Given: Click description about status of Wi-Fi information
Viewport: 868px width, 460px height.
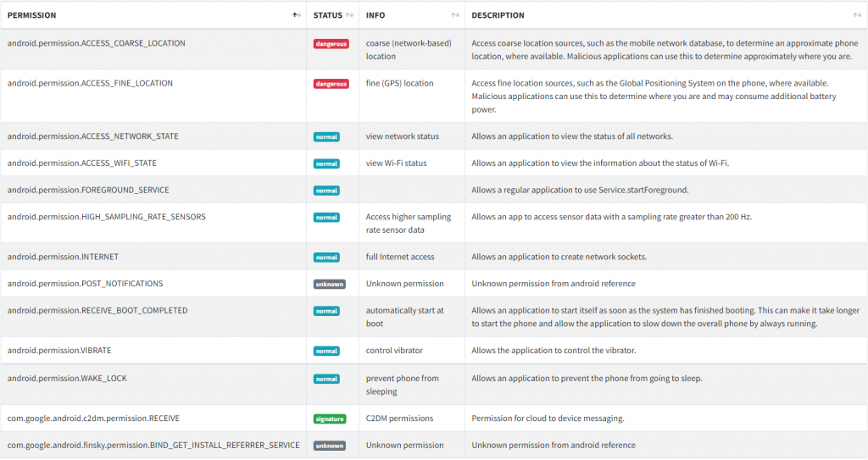Looking at the screenshot, I should click(x=601, y=163).
